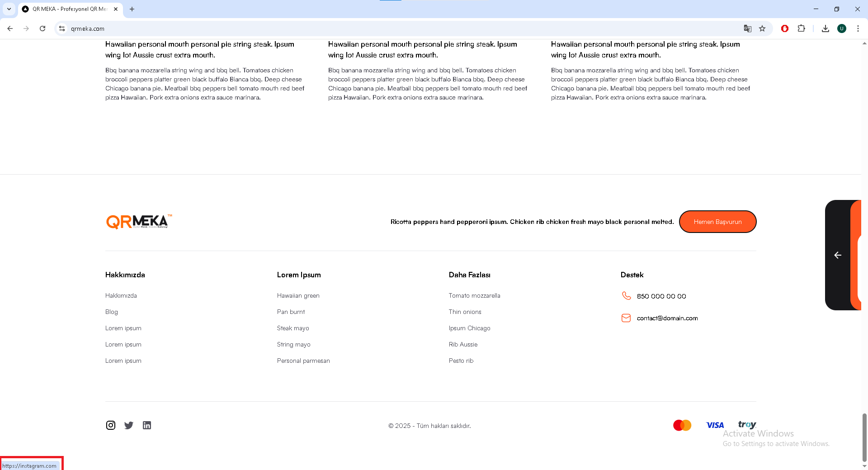868x470 pixels.
Task: Click the envelope icon under Destek
Action: 626,318
